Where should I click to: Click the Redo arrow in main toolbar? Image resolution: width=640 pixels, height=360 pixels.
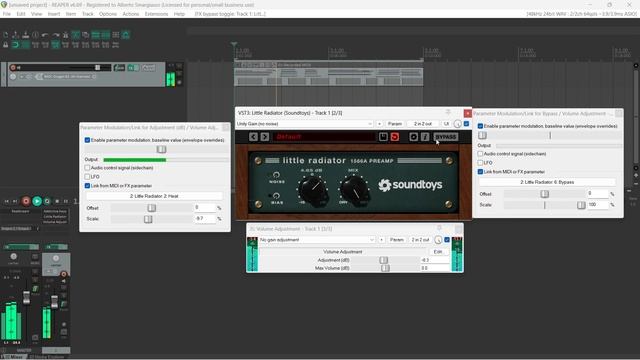click(56, 35)
